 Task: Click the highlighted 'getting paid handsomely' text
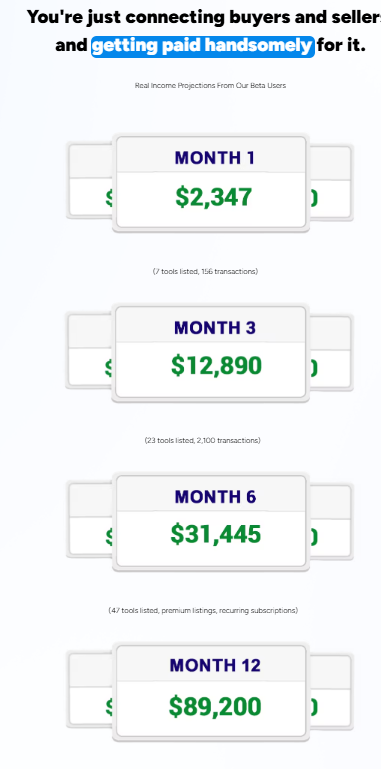[203, 46]
